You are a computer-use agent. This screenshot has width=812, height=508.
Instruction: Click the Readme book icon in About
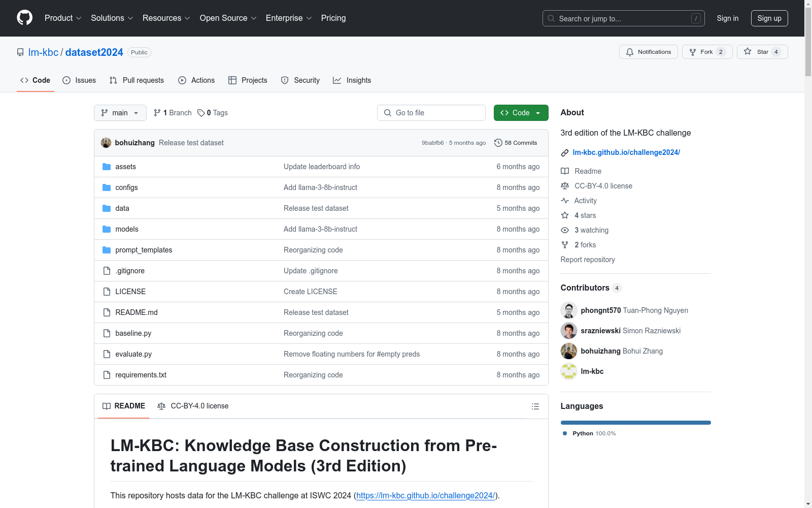pos(565,171)
